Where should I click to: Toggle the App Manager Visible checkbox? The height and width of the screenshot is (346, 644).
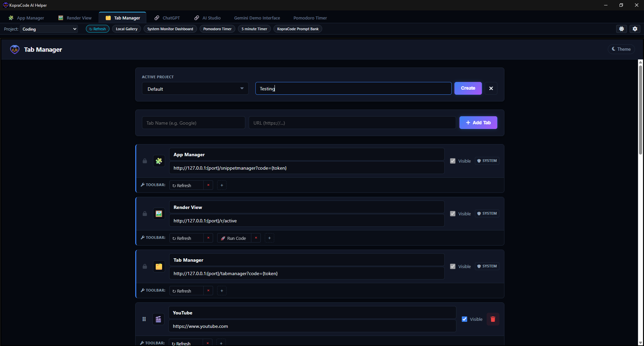pos(453,161)
